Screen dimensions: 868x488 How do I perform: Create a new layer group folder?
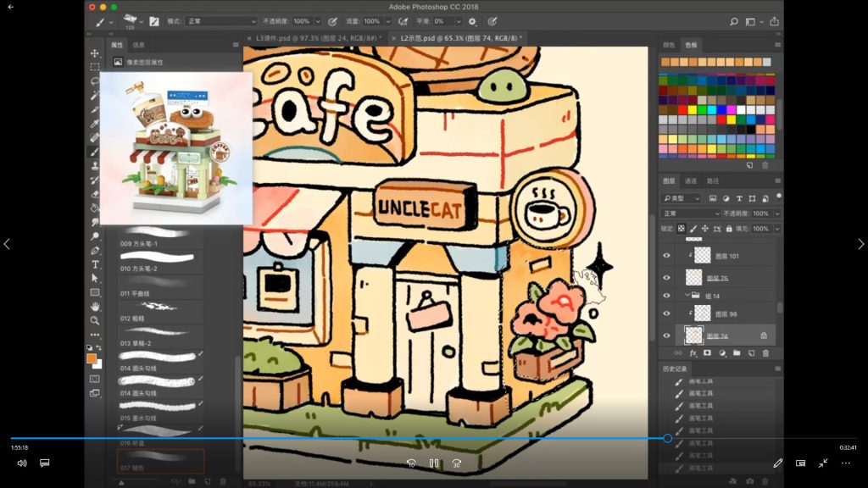736,352
